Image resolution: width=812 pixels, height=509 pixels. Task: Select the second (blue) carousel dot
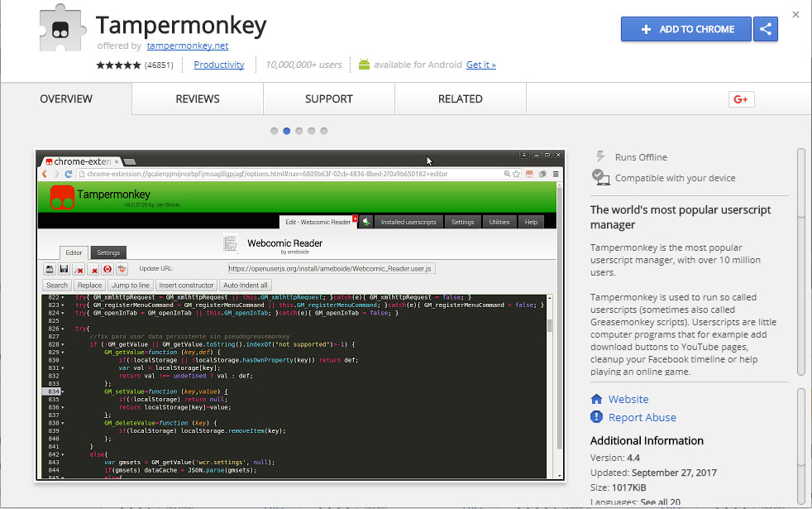286,131
